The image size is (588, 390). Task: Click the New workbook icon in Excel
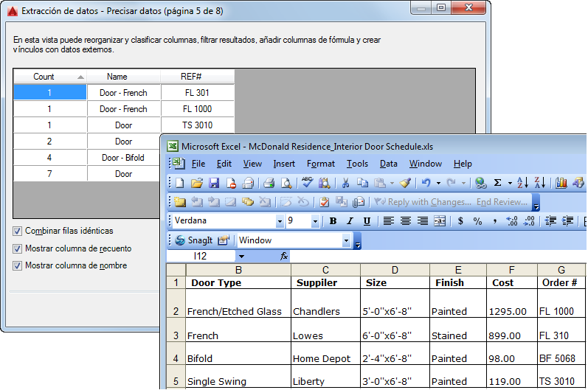click(180, 183)
